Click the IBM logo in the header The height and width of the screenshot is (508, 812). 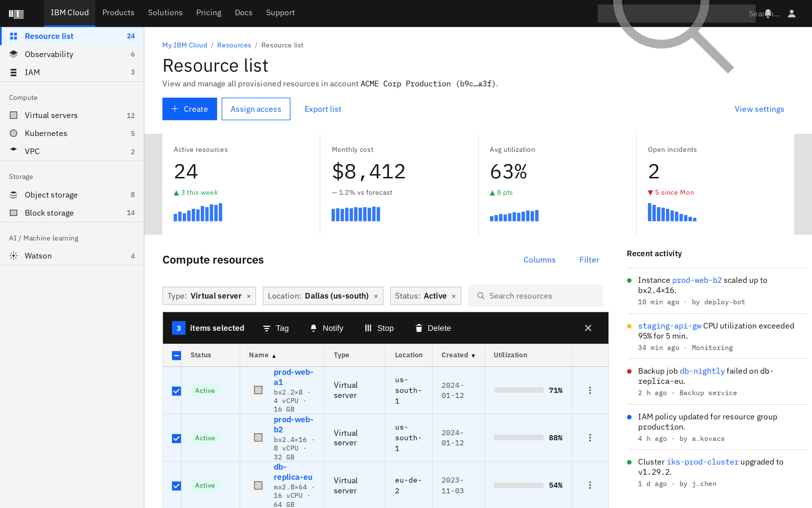coord(16,14)
